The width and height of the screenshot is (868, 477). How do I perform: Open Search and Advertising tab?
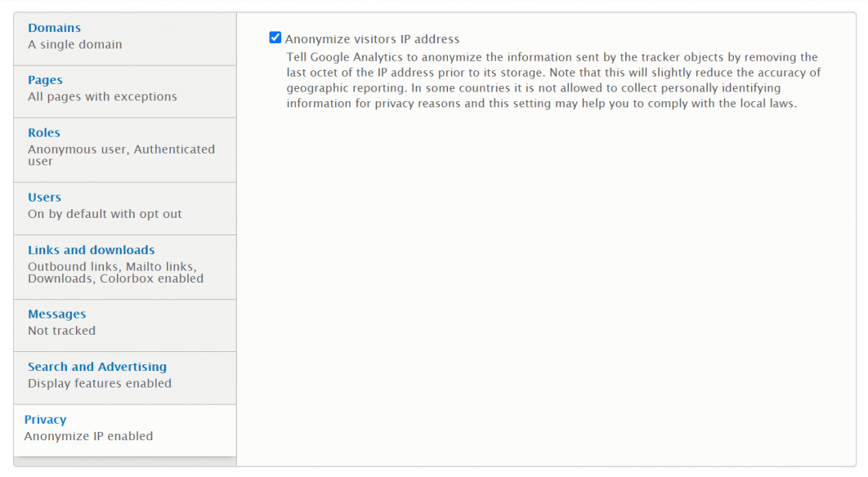pos(96,367)
